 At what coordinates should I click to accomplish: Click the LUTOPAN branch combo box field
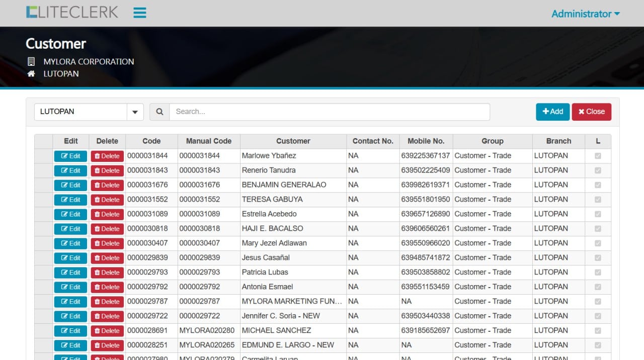point(80,112)
